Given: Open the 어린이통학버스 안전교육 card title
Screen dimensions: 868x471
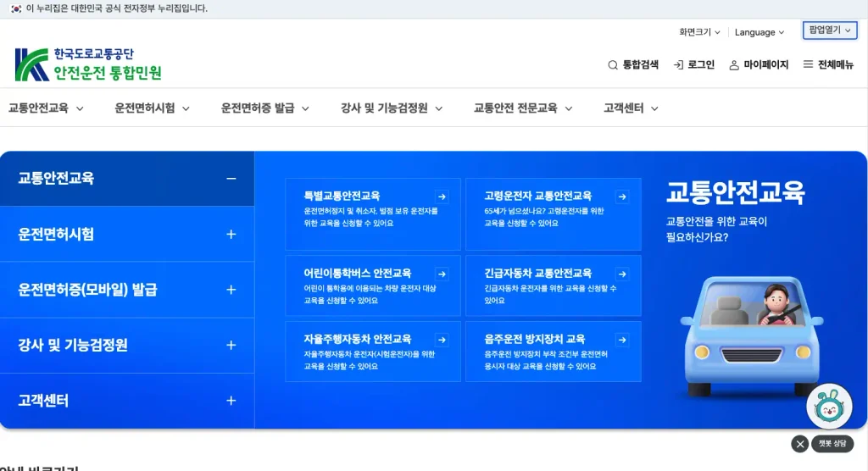Looking at the screenshot, I should [357, 274].
